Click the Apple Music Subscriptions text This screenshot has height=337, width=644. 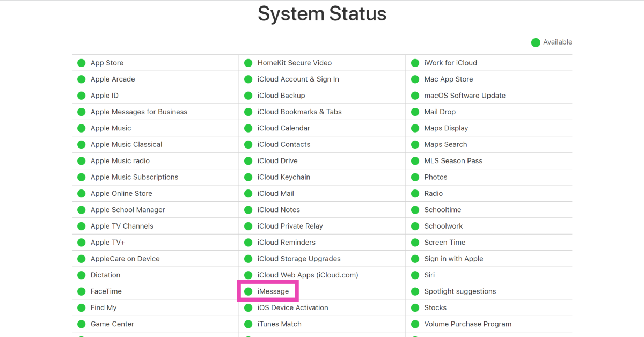(135, 177)
